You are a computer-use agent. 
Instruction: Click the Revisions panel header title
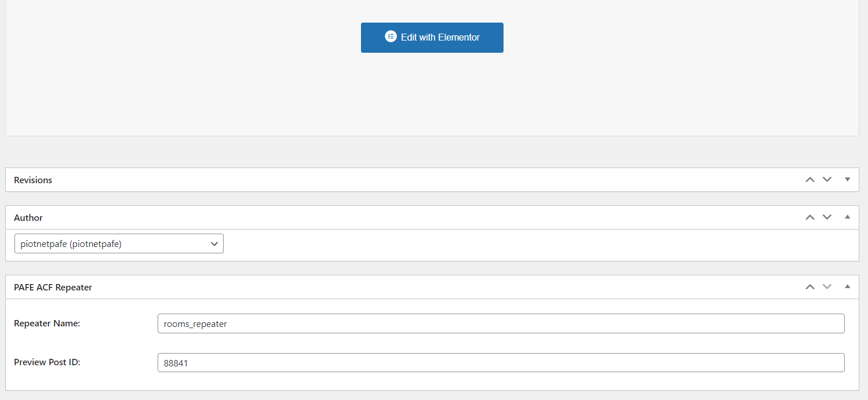(x=33, y=180)
